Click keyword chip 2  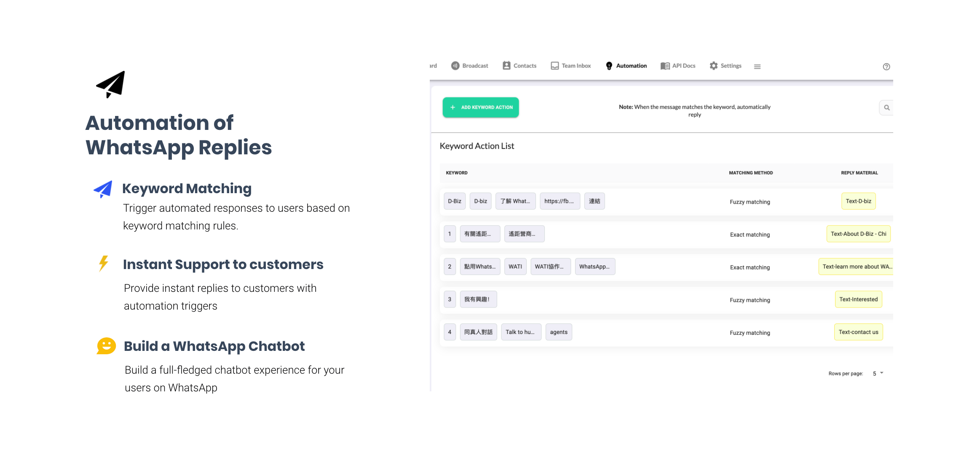click(x=450, y=267)
